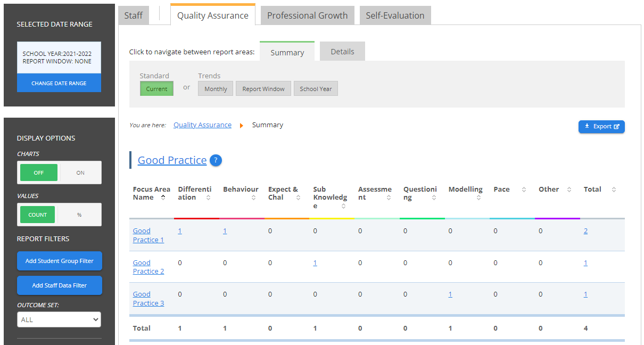Screen dimensions: 644x345
Task: Sort table by Other column icon
Action: 569,190
